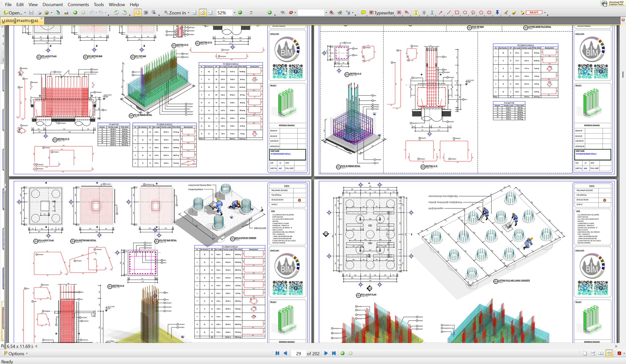Select the Typewriter tool
This screenshot has width=626, height=364.
(x=382, y=13)
